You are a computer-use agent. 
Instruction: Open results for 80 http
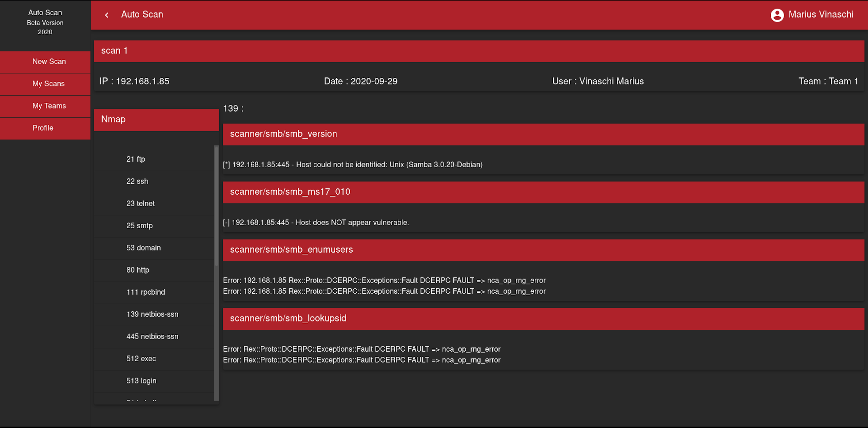(138, 270)
